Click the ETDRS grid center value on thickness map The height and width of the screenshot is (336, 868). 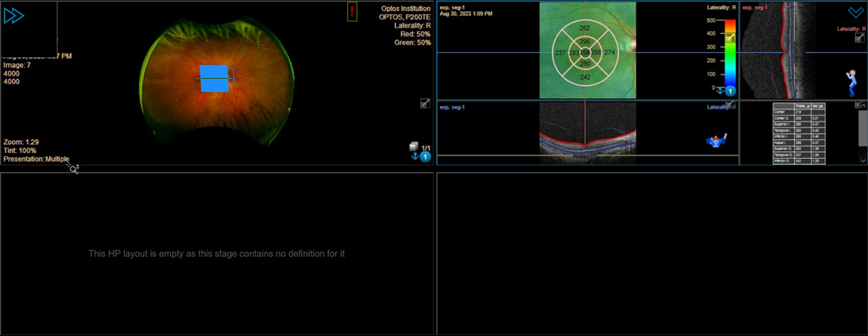584,53
